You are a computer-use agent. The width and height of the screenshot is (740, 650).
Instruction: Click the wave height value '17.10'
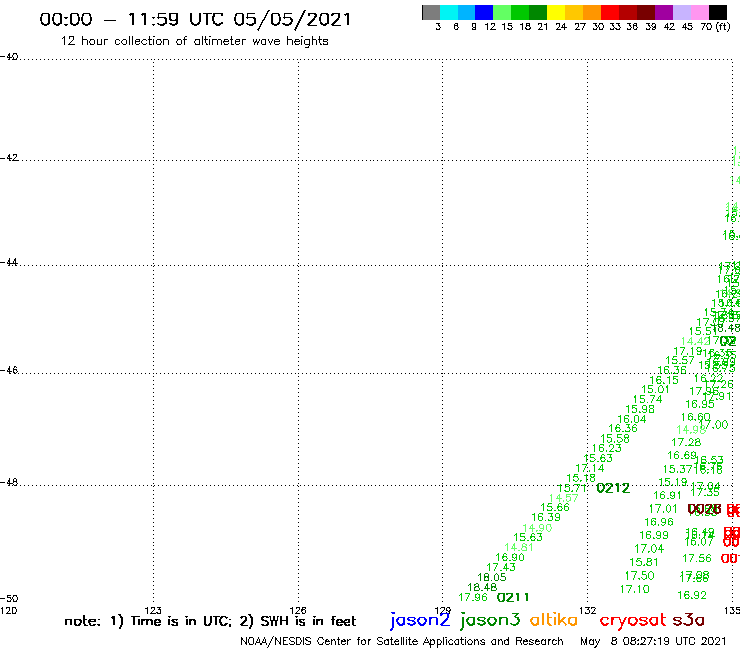[x=635, y=589]
